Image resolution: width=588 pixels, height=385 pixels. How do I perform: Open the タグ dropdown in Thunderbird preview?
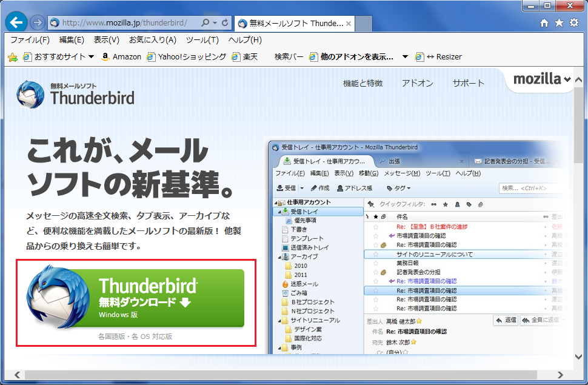pyautogui.click(x=399, y=188)
